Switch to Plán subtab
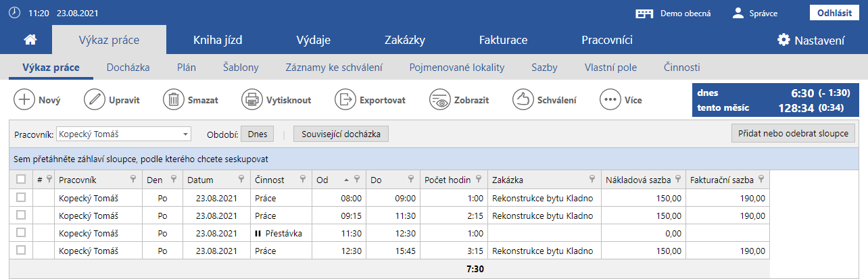This screenshot has width=868, height=279. [x=187, y=68]
